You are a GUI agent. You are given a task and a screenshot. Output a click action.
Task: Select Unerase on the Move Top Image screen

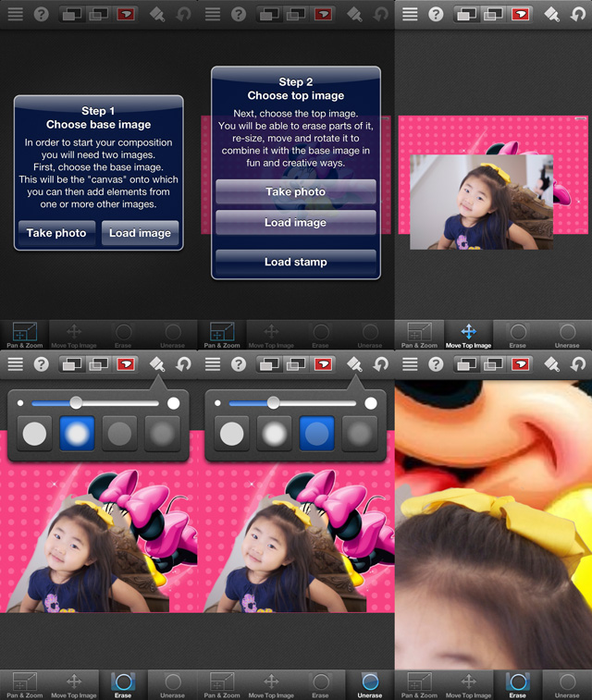567,336
